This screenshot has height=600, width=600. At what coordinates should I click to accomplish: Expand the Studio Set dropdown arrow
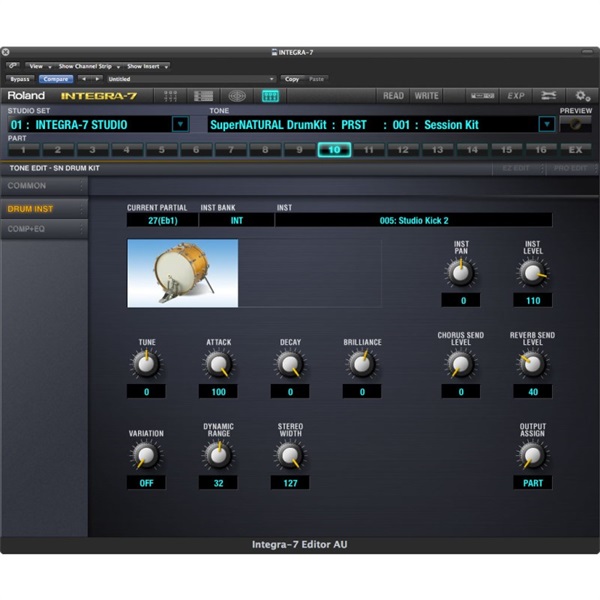pos(180,124)
